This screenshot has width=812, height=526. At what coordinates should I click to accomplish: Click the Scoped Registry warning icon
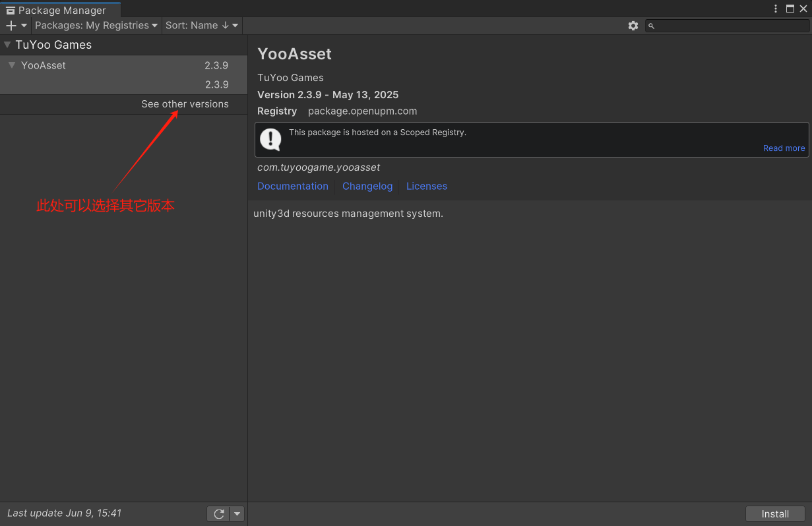pos(270,139)
